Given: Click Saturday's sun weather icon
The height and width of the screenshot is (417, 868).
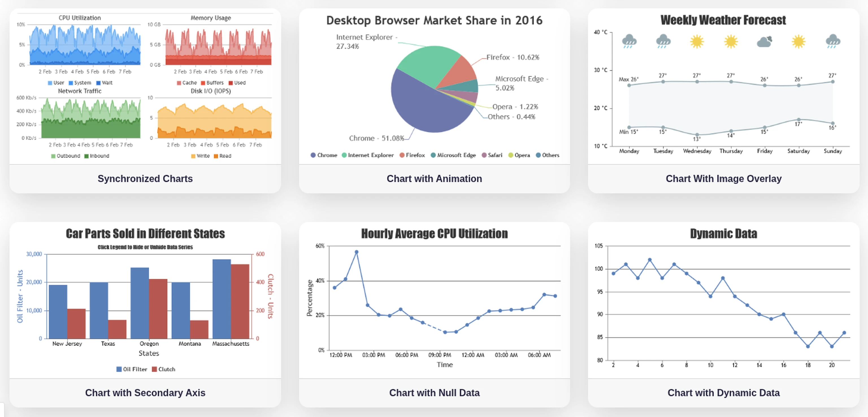Looking at the screenshot, I should [x=798, y=41].
